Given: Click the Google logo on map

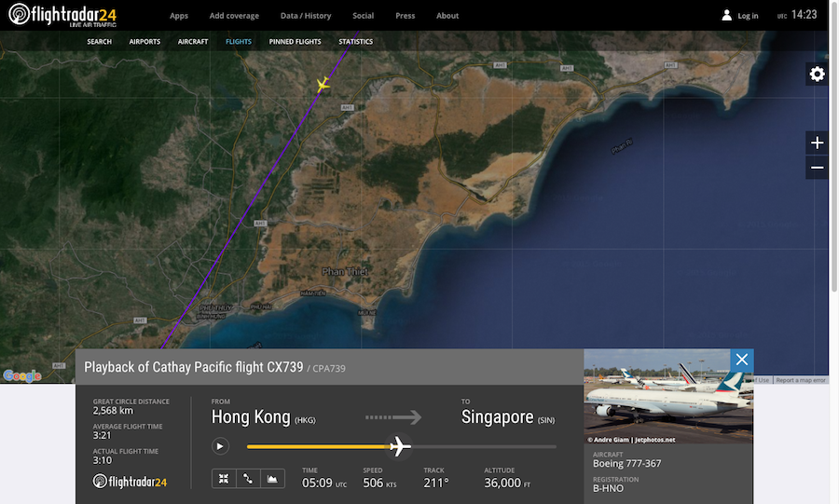Looking at the screenshot, I should tap(22, 375).
